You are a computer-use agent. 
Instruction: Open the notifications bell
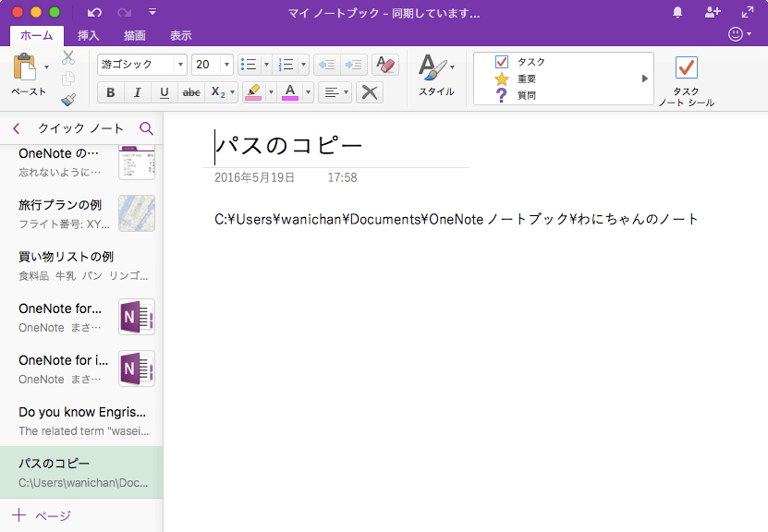[677, 12]
